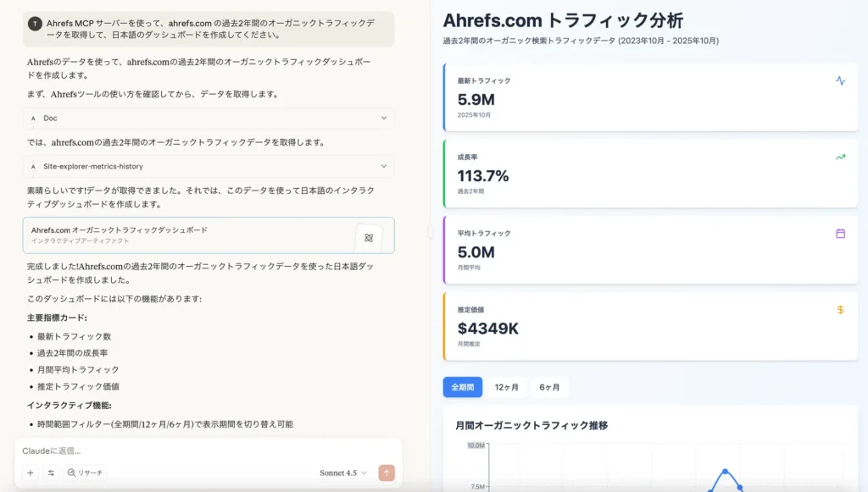868x492 pixels.
Task: Open the Sonnet 4.5 model dropdown
Action: click(340, 473)
